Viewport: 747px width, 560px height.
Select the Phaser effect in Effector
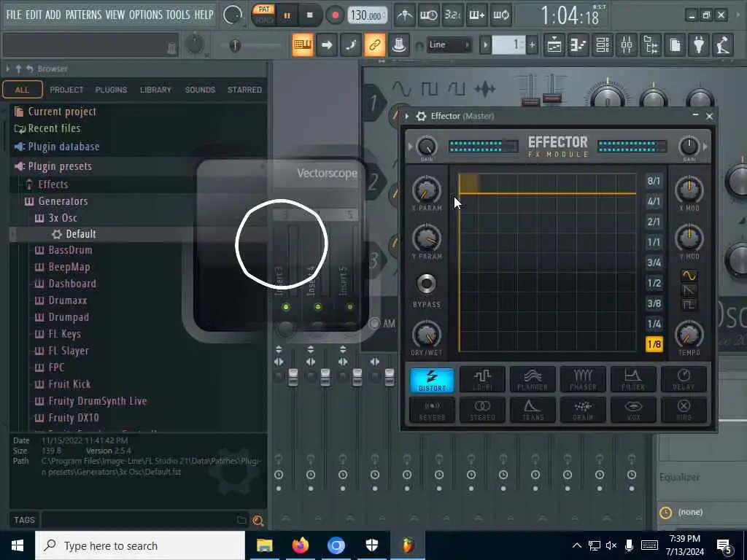(x=583, y=379)
